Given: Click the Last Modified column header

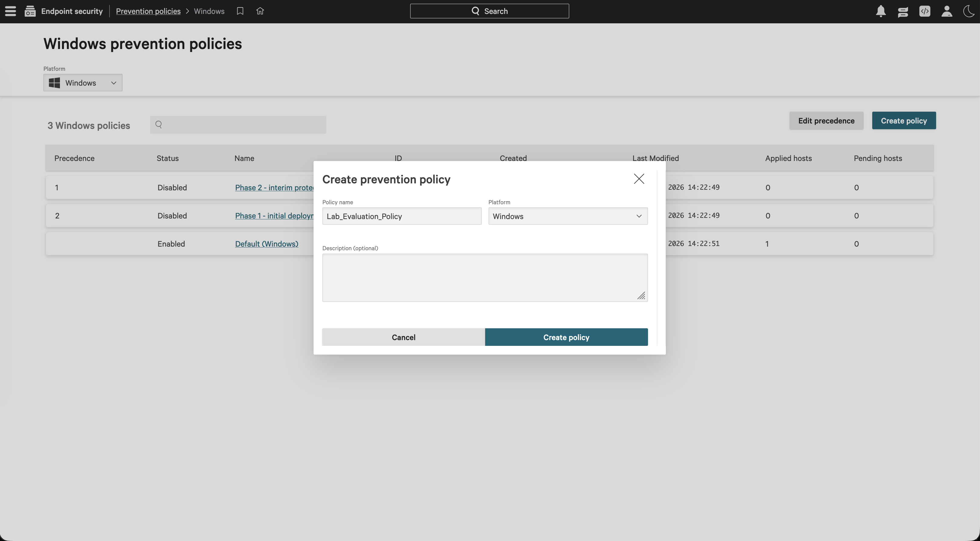Looking at the screenshot, I should point(656,158).
